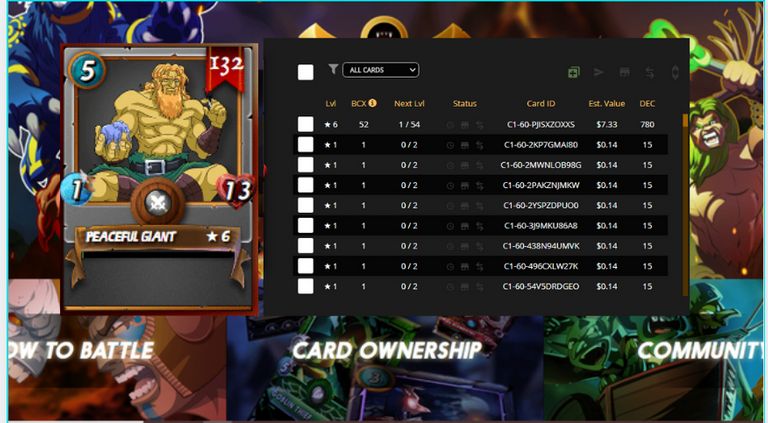768x423 pixels.
Task: Click the BCX info icon
Action: click(x=373, y=103)
